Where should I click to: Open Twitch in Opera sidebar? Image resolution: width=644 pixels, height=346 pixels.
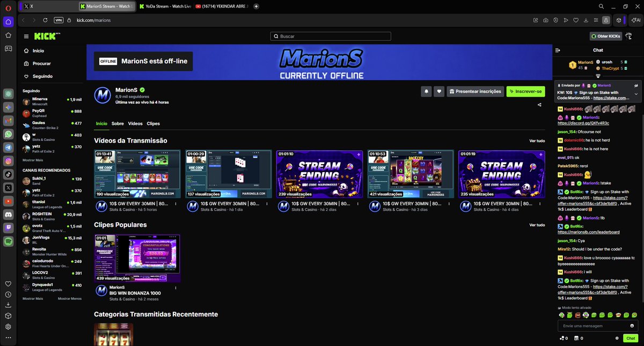click(x=9, y=228)
